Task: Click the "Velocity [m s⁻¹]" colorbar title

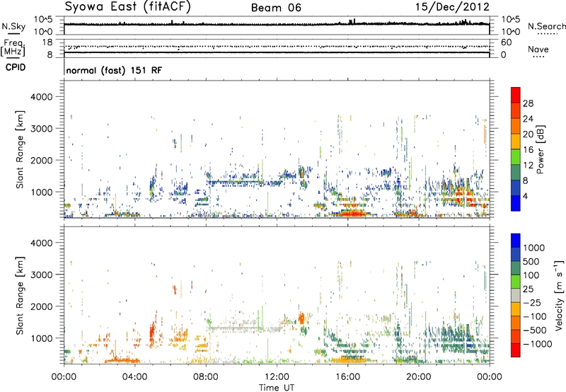Action: pyautogui.click(x=559, y=295)
